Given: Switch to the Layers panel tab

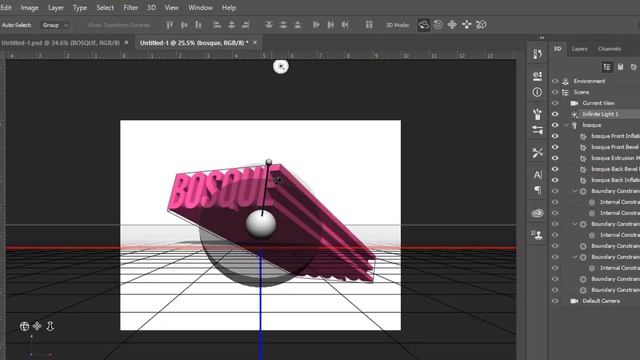Looking at the screenshot, I should point(579,49).
